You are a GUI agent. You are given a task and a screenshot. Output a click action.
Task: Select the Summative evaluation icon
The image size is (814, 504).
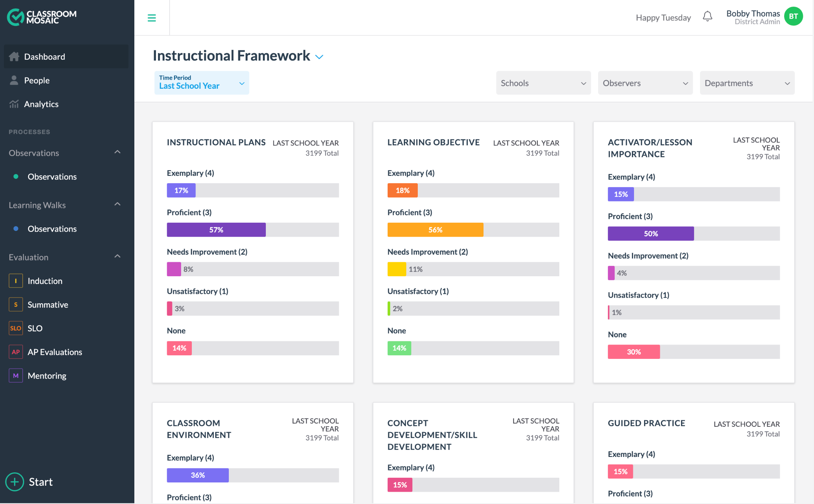tap(15, 304)
